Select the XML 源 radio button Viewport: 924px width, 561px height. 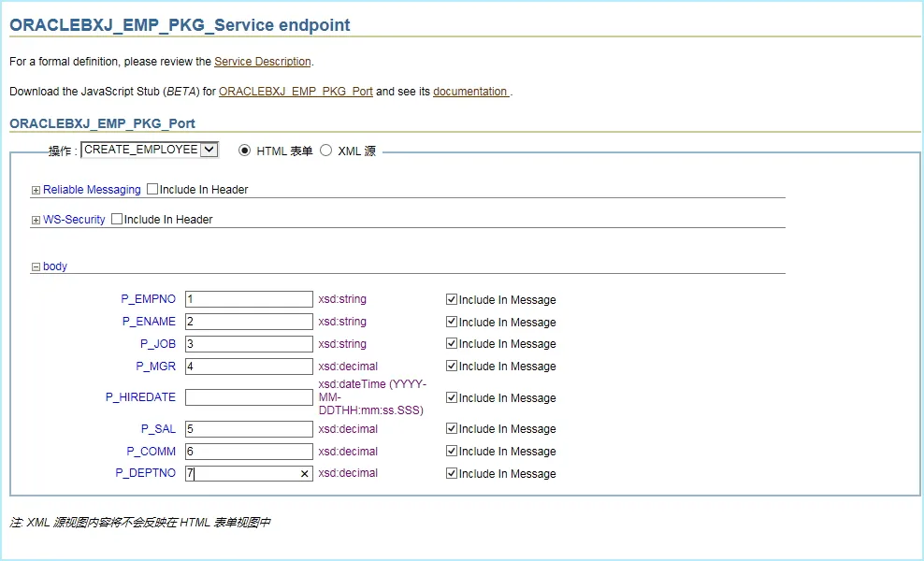326,150
